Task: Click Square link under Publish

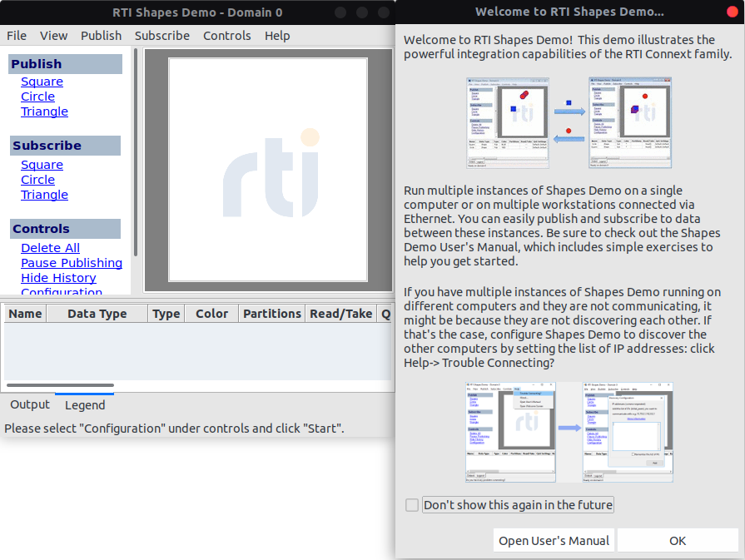Action: tap(42, 82)
